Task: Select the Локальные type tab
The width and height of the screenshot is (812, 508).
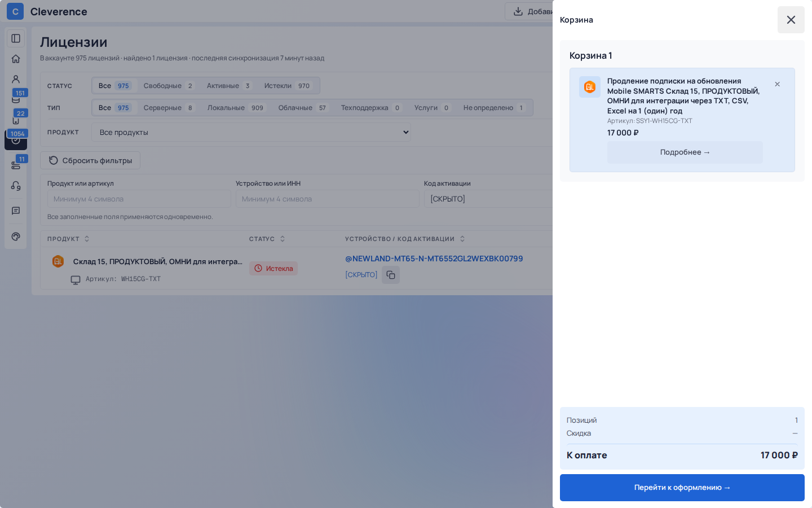Action: point(236,108)
